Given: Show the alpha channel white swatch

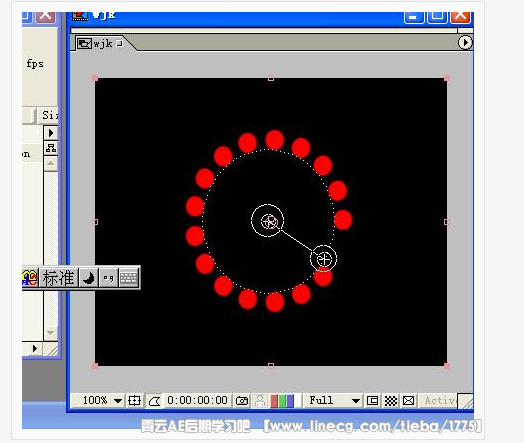Looking at the screenshot, I should click(x=297, y=401).
